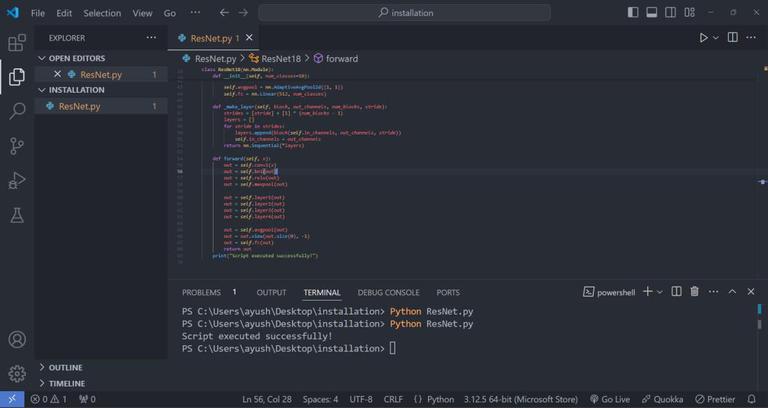Toggle the primary side bar layout button
Viewport: 768px width, 408px height.
click(x=633, y=13)
